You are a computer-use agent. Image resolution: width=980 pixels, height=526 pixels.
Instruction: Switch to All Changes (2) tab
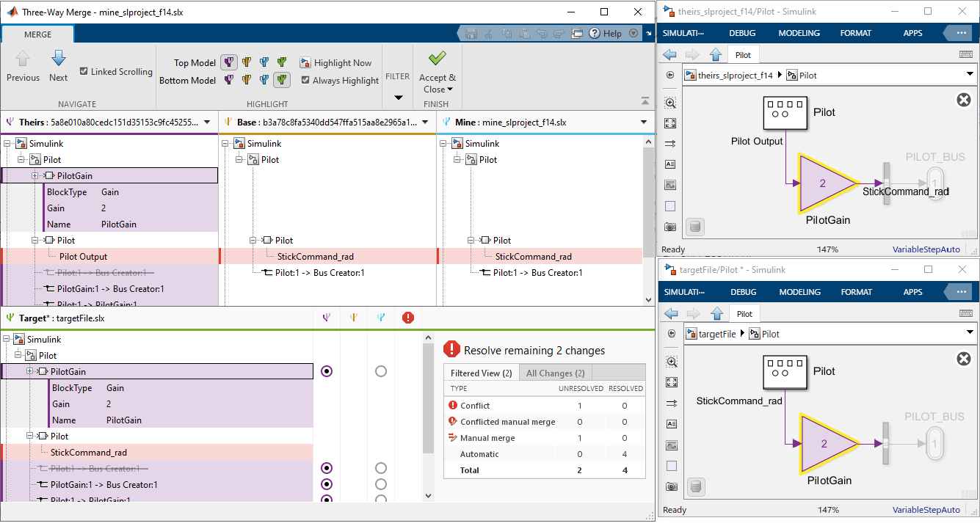(555, 373)
